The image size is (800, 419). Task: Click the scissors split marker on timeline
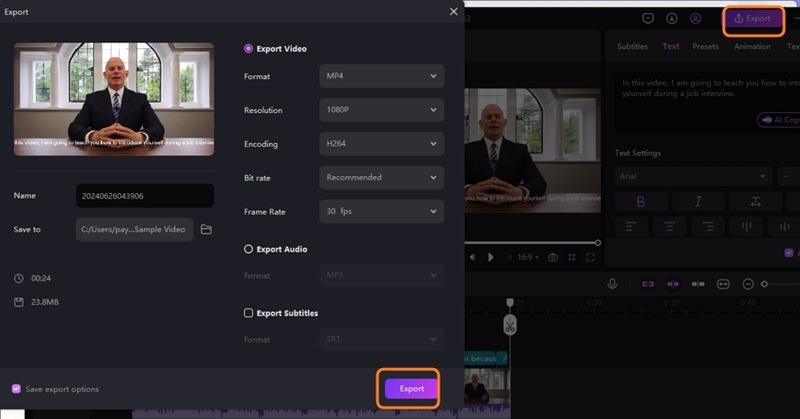(510, 325)
